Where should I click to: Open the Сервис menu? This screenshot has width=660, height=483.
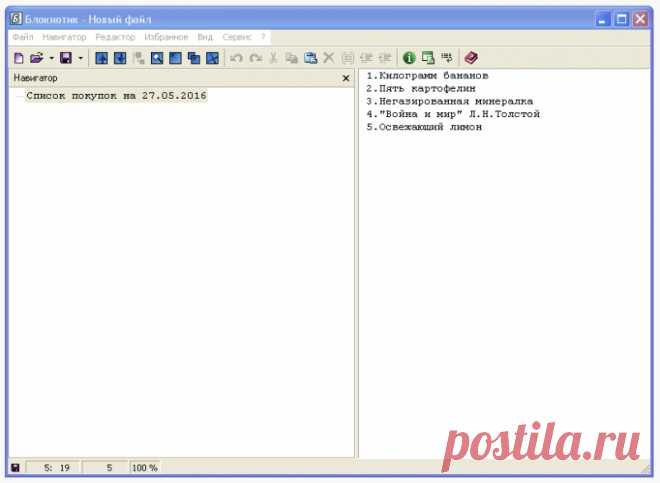point(237,37)
